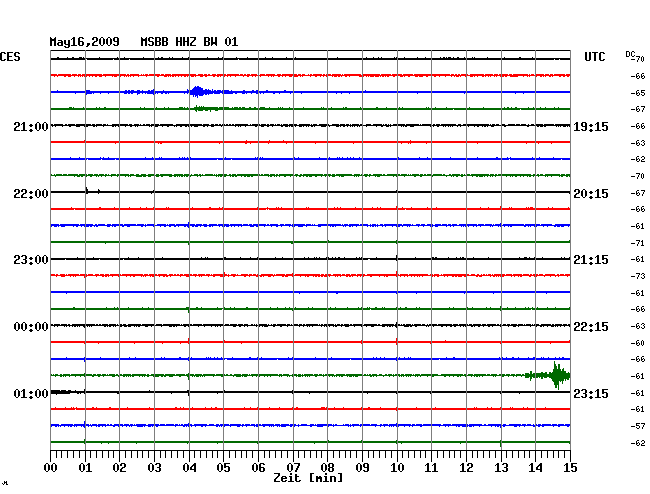The height and width of the screenshot is (494, 650).
Task: Click the 23:00 local time label
Action: (31, 260)
